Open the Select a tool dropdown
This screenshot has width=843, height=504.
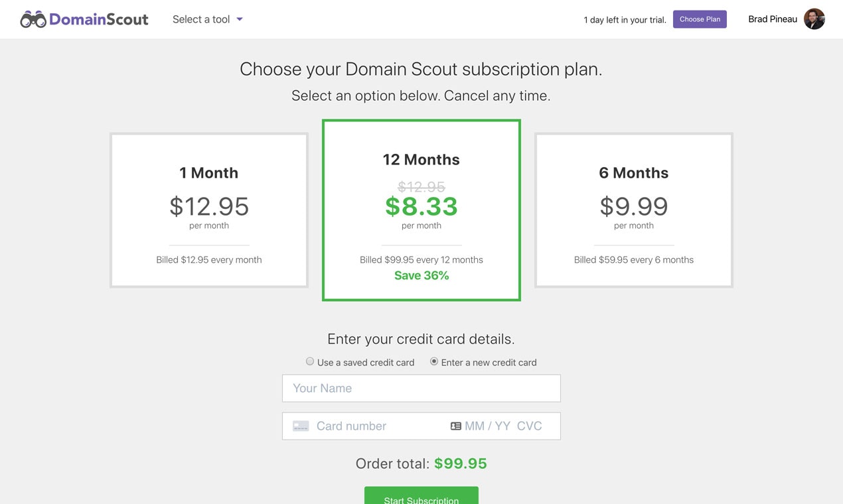click(x=202, y=19)
